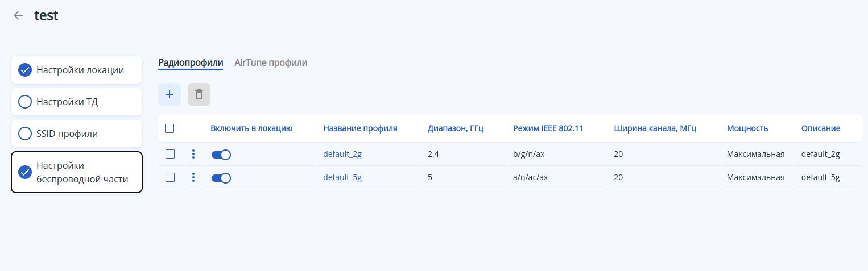Switch to the AirTune профили tab
This screenshot has height=271, width=868.
[271, 62]
